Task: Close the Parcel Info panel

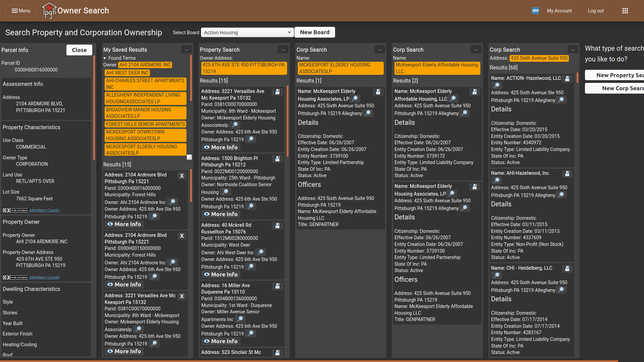Action: click(79, 50)
